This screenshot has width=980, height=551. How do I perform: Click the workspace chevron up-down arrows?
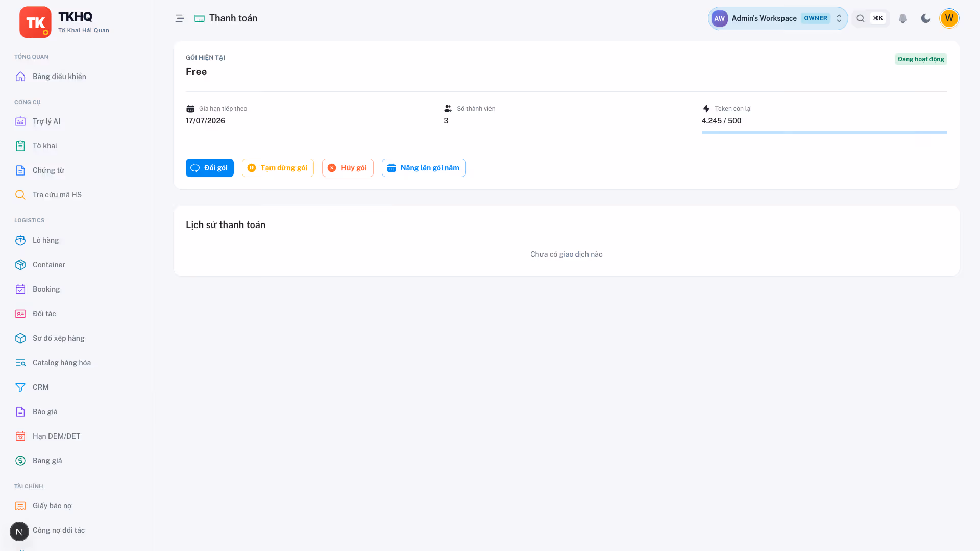click(x=839, y=18)
